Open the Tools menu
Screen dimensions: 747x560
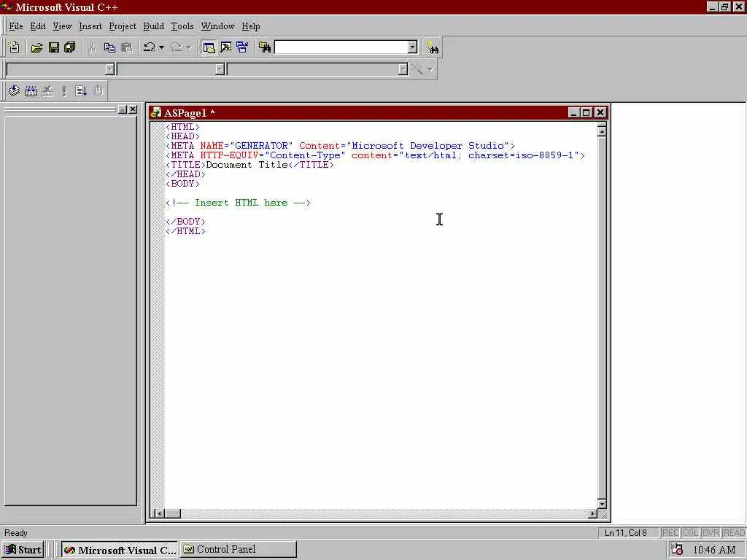tap(182, 26)
